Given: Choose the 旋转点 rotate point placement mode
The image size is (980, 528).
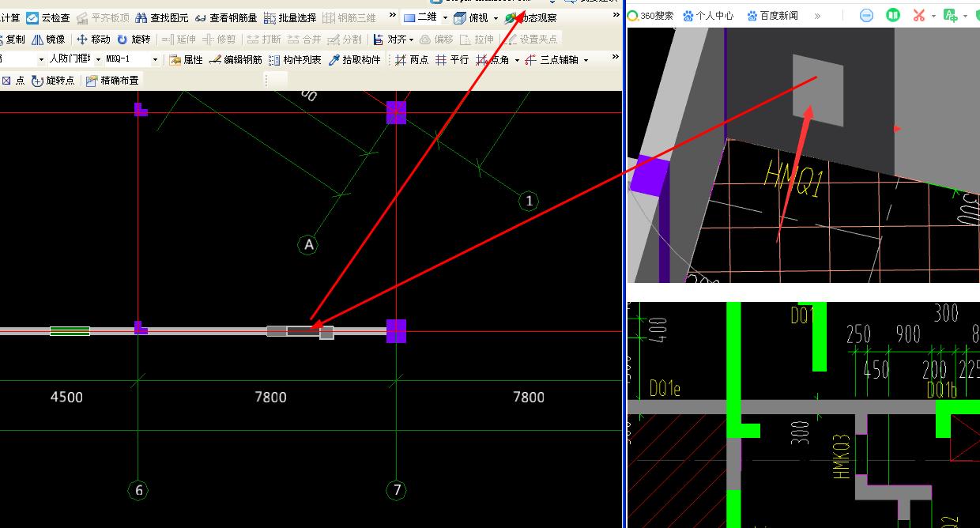Looking at the screenshot, I should (x=54, y=81).
